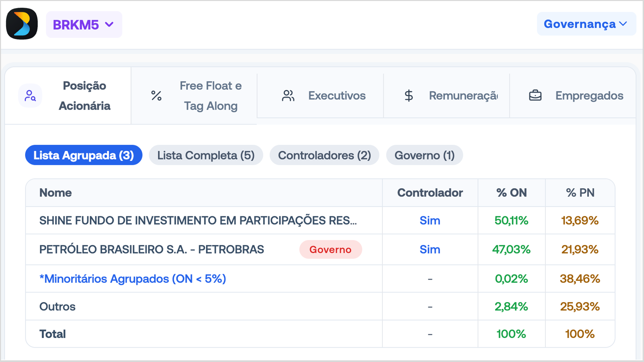This screenshot has height=362, width=644.
Task: Switch to the Free Float e Tag Along tab
Action: [x=194, y=96]
